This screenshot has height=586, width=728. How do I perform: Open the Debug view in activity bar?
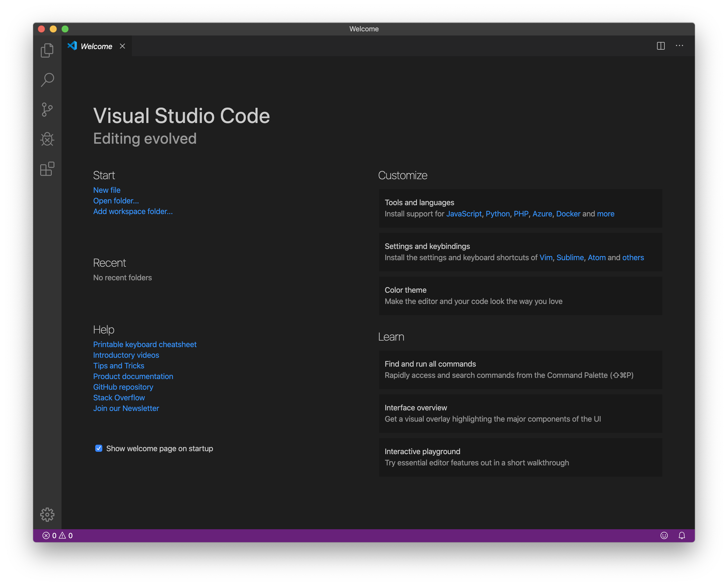47,139
